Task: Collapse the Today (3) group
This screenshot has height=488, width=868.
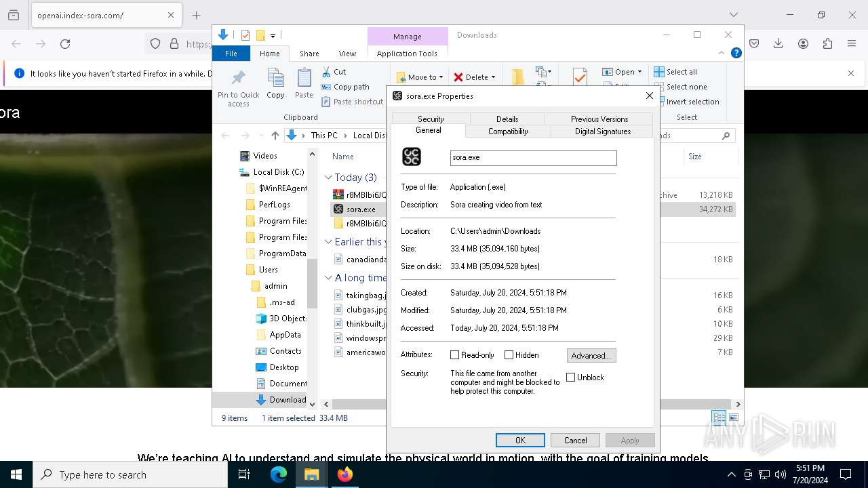Action: point(329,178)
